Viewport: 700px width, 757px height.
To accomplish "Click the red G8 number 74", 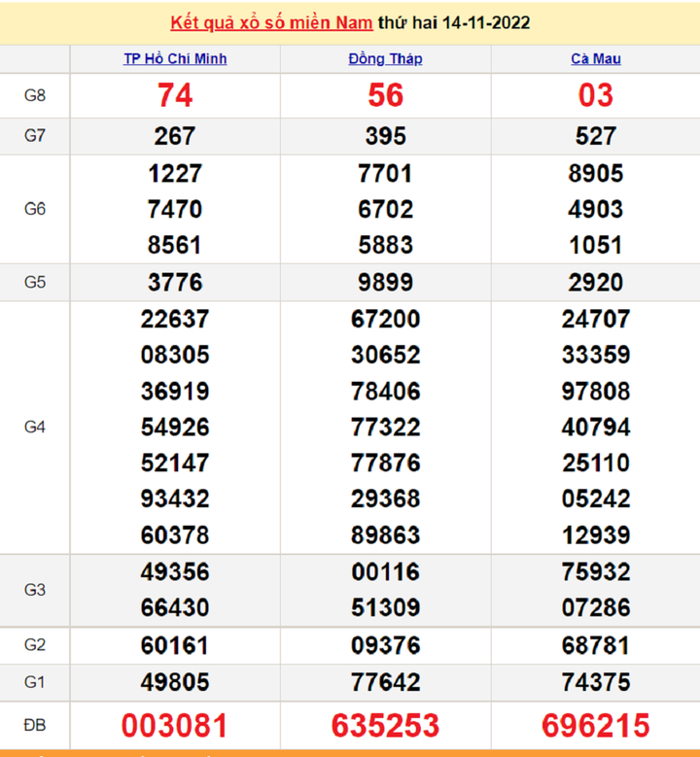I will pos(175,95).
